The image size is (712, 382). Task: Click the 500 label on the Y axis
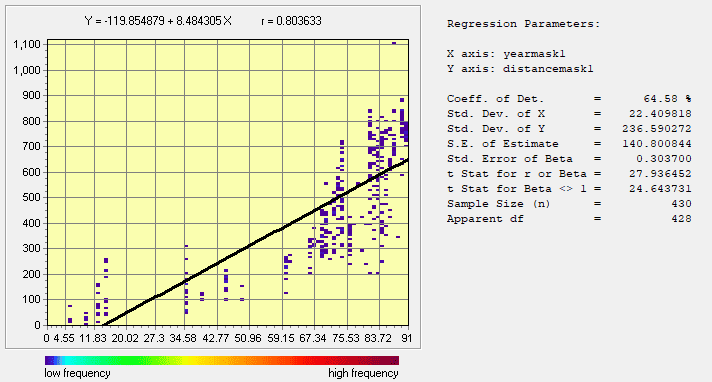tap(32, 198)
